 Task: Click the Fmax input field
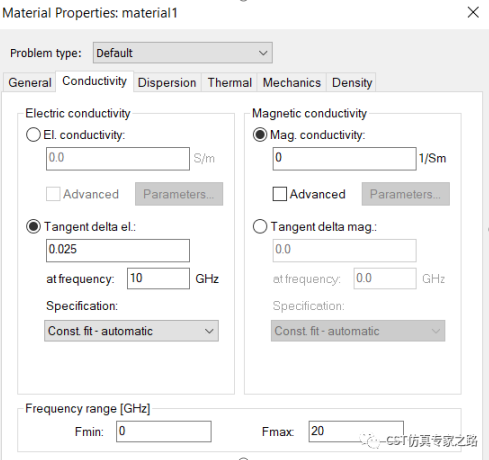[x=356, y=431]
